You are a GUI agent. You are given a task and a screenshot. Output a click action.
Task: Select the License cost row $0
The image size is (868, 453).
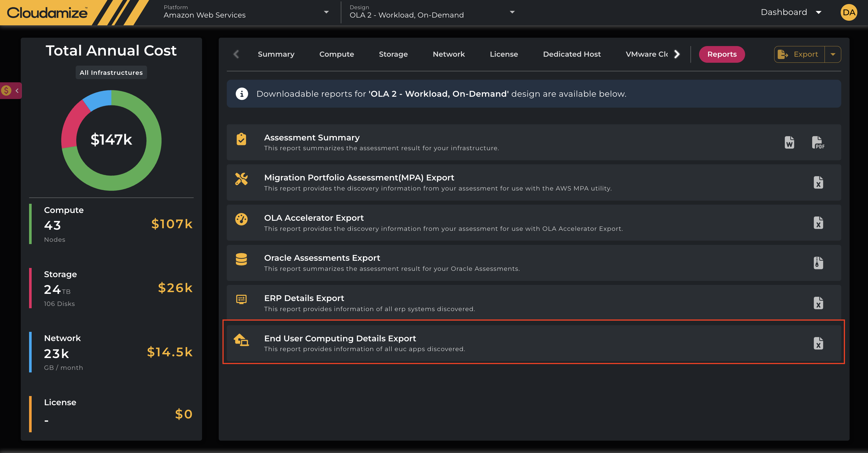[111, 414]
